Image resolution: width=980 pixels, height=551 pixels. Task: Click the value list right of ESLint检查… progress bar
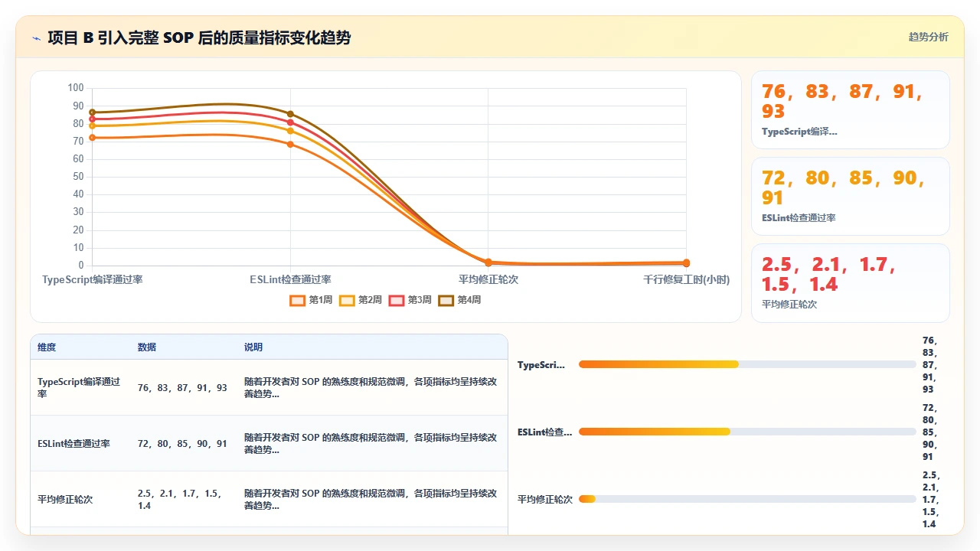[x=929, y=432]
